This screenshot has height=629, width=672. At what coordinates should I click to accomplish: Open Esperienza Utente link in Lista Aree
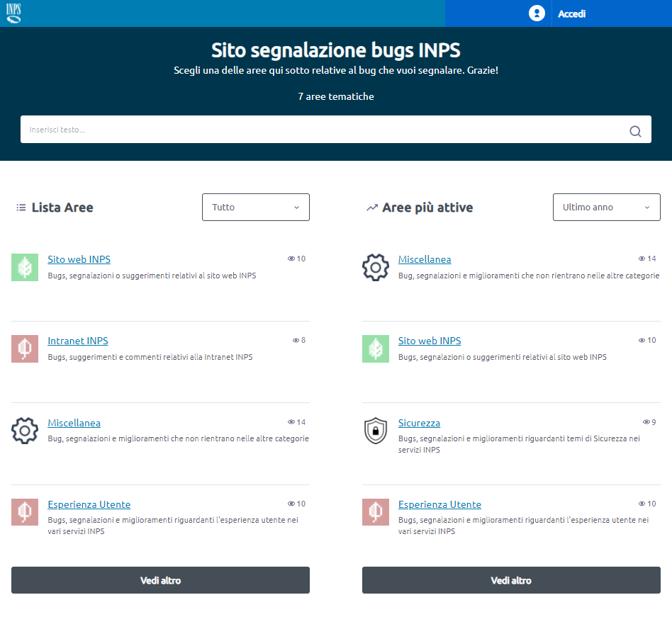click(89, 504)
